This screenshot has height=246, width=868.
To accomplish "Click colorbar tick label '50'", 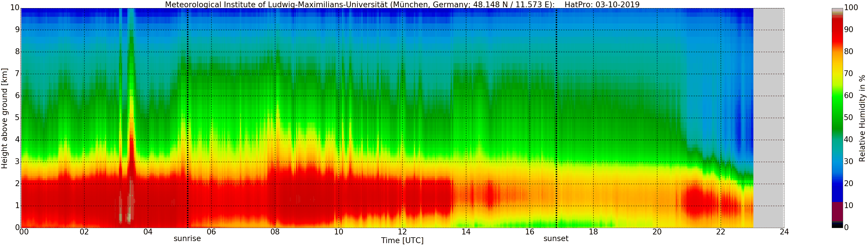I will coord(848,118).
